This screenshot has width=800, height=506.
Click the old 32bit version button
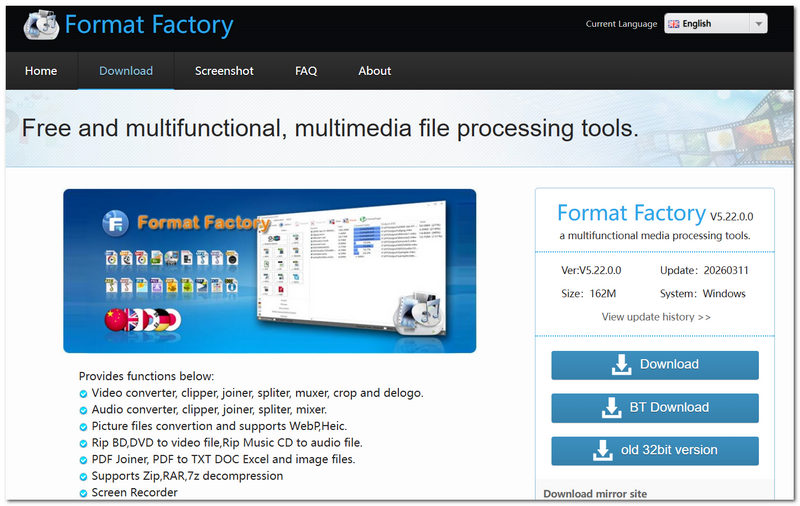tap(655, 450)
